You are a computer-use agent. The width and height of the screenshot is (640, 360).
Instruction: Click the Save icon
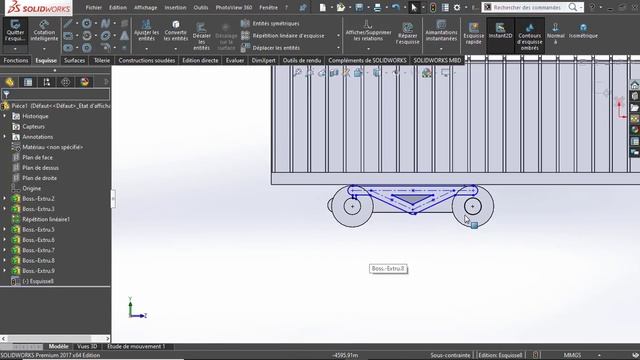(x=359, y=7)
